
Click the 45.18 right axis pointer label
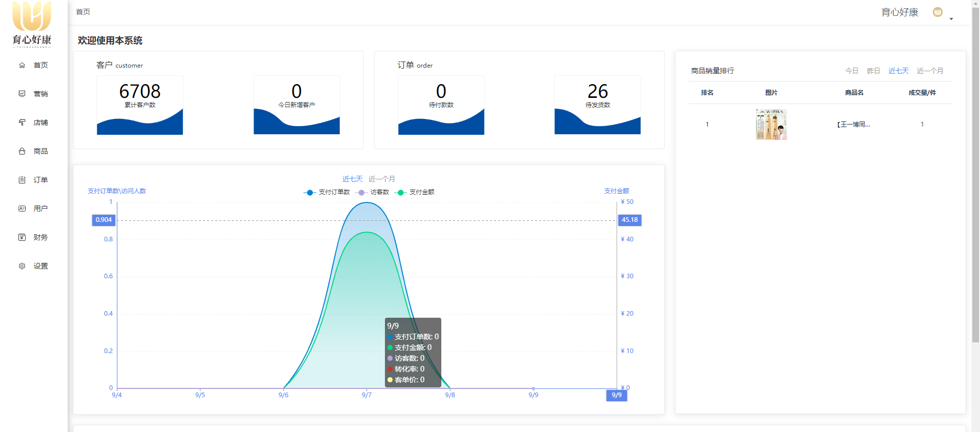pos(630,220)
